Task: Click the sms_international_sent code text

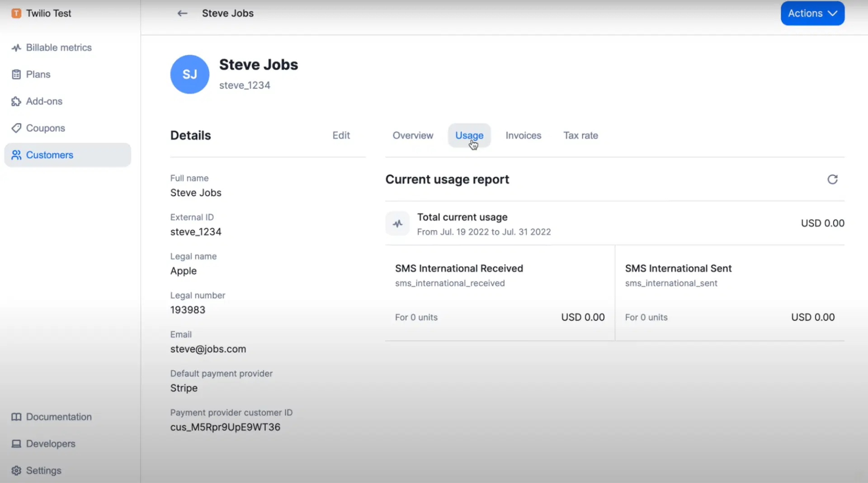Action: click(671, 283)
